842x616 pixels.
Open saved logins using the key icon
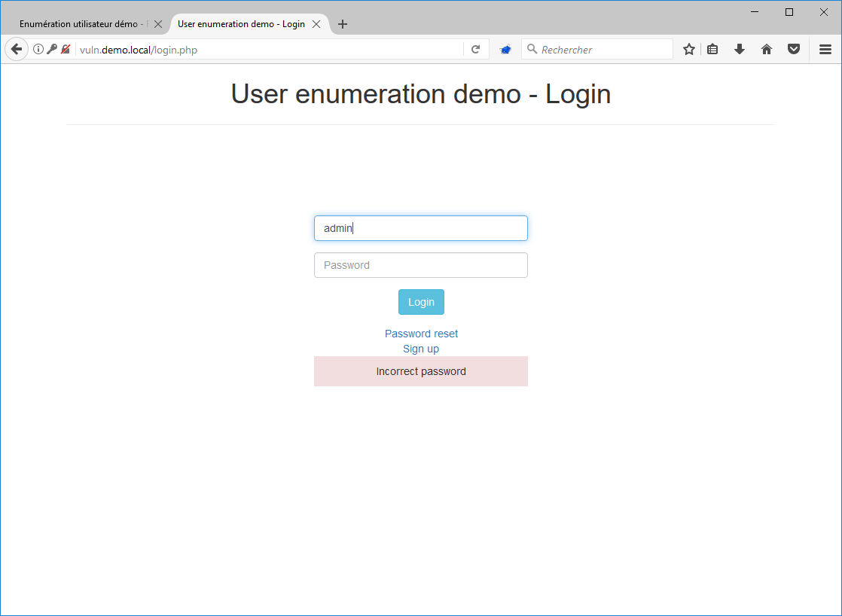pos(52,48)
